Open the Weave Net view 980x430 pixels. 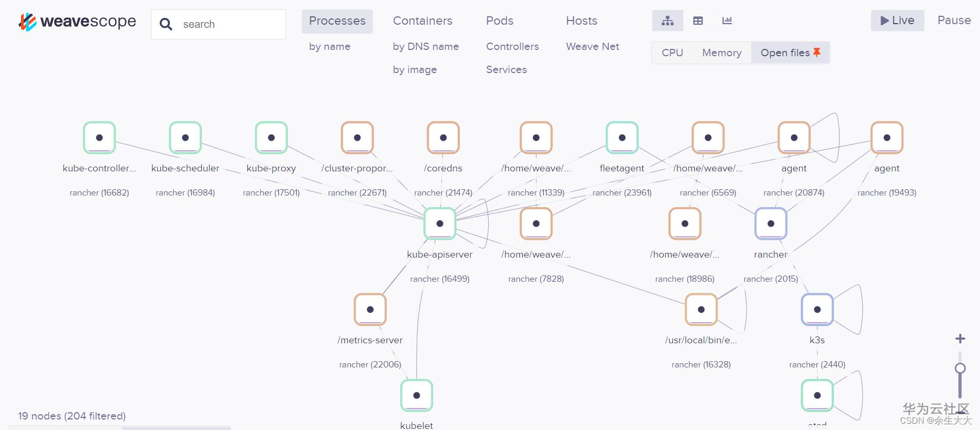592,46
